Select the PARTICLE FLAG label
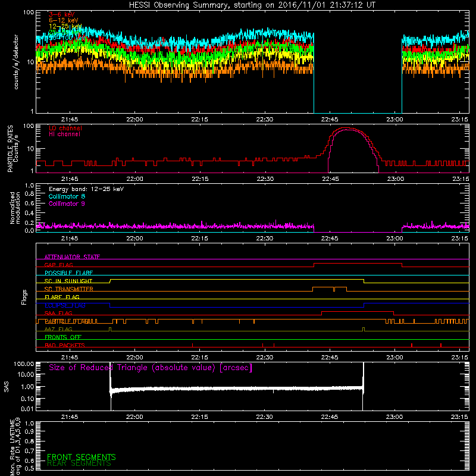This screenshot has height=476, width=476. click(x=67, y=321)
